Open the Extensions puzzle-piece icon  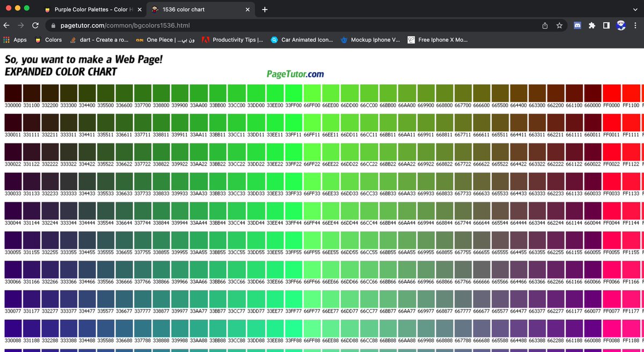(x=592, y=25)
